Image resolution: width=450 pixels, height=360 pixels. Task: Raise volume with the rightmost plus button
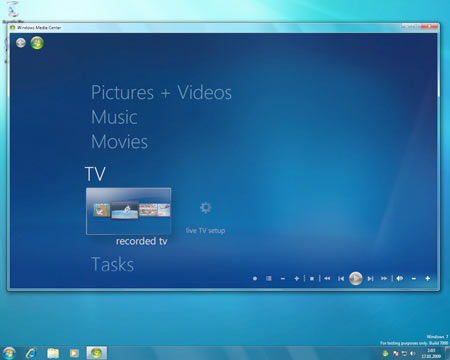coord(427,278)
